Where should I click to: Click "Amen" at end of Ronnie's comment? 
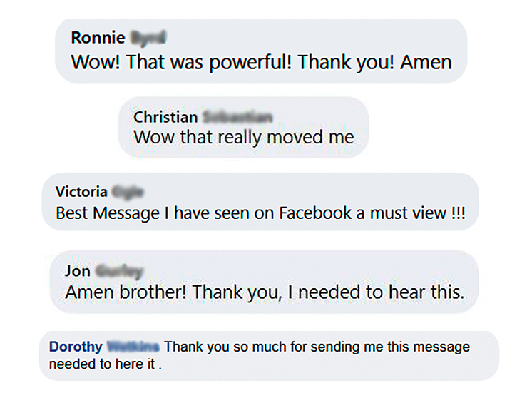click(426, 62)
